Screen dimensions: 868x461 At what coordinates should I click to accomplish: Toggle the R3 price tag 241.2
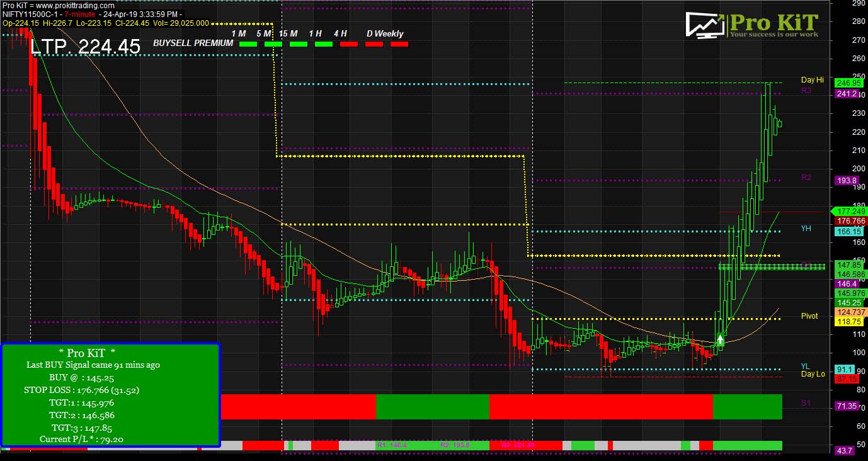(847, 94)
